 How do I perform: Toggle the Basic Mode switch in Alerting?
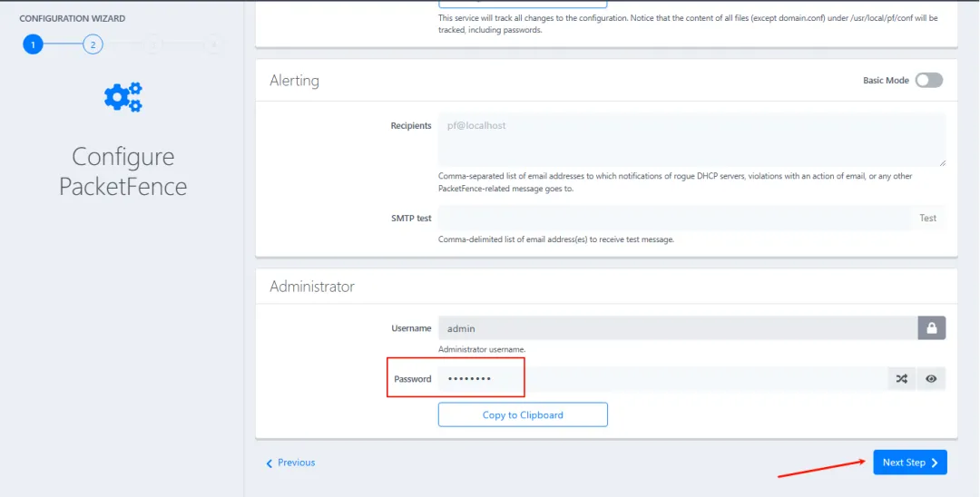(x=929, y=80)
